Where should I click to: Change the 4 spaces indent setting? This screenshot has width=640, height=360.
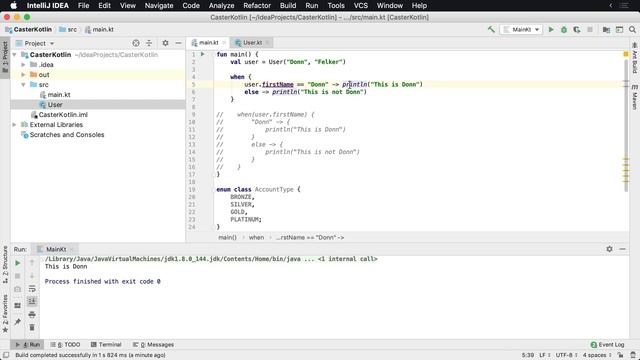click(x=597, y=355)
